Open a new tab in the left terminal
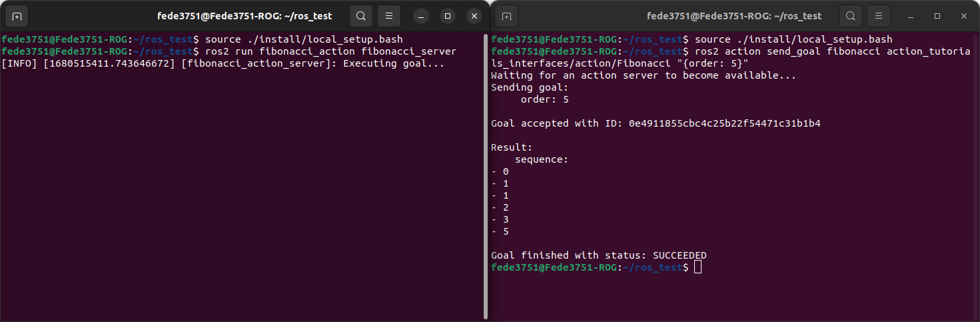 pyautogui.click(x=17, y=16)
